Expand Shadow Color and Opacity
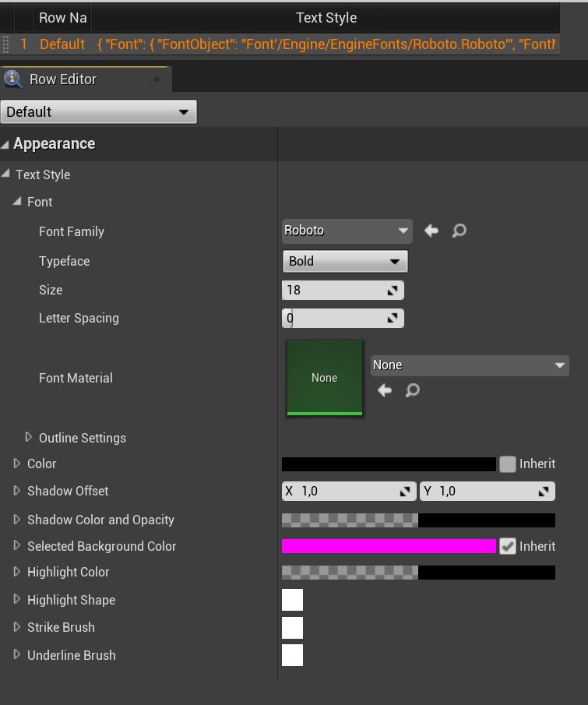 tap(16, 520)
